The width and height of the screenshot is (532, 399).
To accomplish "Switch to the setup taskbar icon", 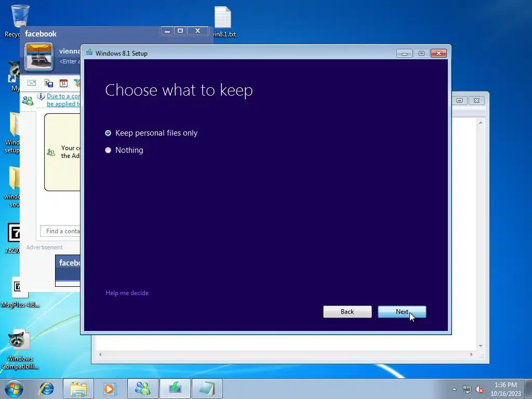I will click(175, 389).
